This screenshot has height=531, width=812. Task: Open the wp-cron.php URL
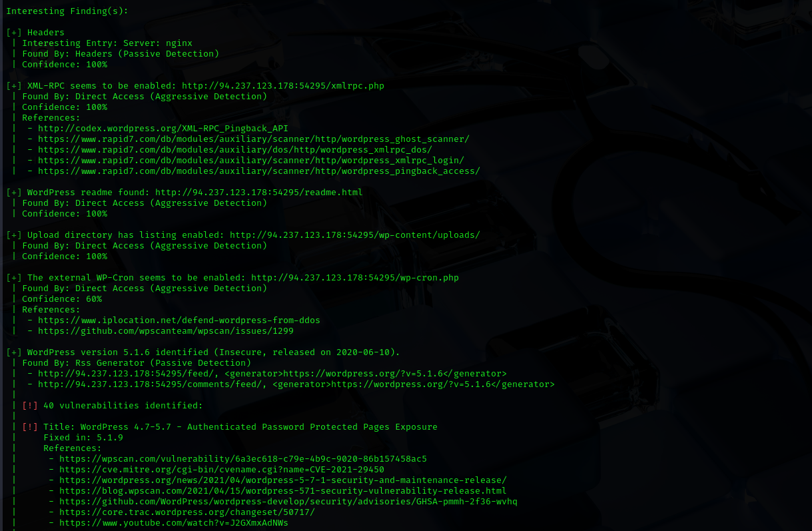click(x=354, y=278)
